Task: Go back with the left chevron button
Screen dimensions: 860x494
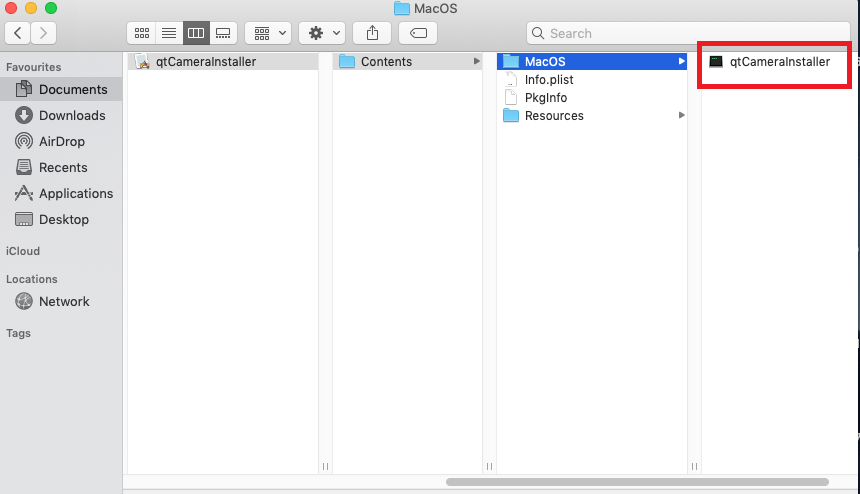Action: coord(18,33)
